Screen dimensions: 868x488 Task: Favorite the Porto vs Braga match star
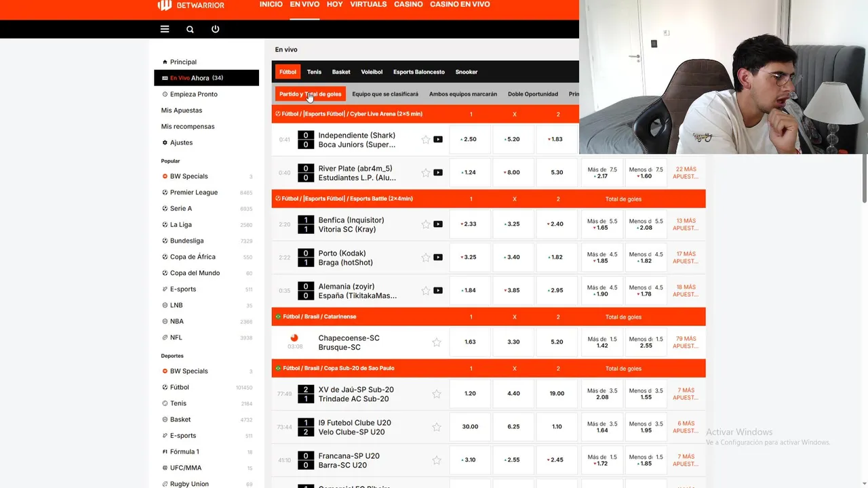(426, 258)
